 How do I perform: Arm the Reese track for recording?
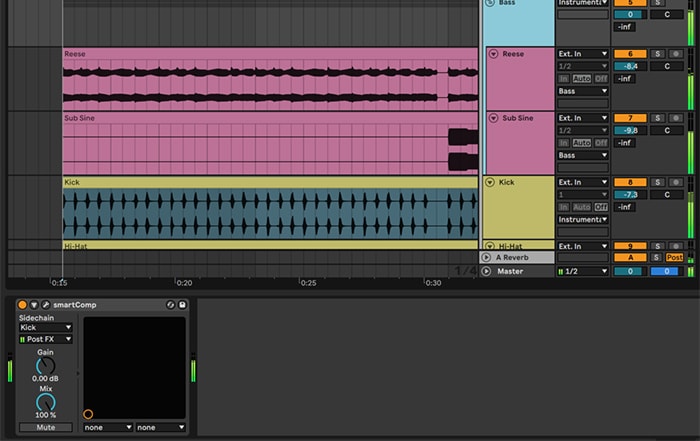click(x=676, y=54)
